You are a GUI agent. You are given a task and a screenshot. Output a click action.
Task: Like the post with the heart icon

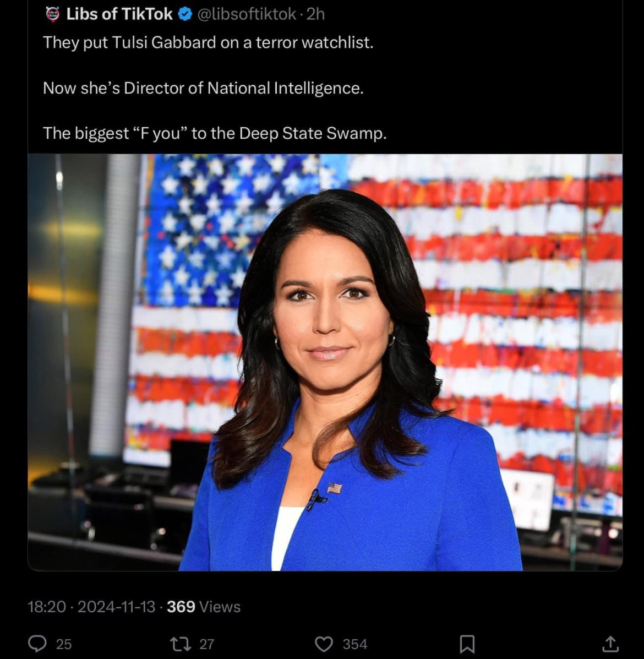324,644
